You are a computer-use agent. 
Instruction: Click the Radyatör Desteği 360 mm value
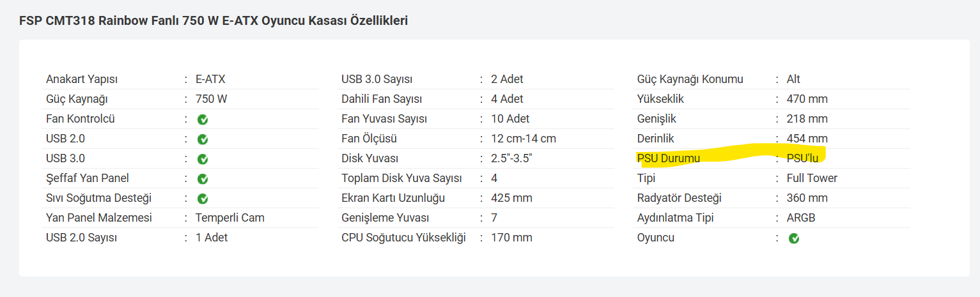807,198
